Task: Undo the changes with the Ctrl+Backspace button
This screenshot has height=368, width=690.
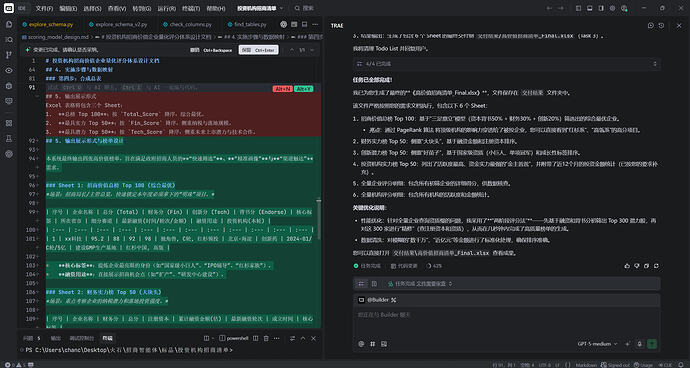Action: [211, 50]
